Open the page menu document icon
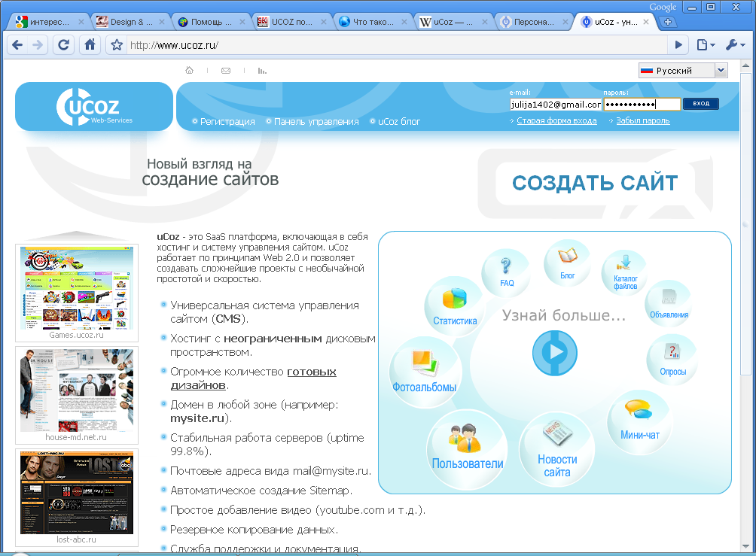This screenshot has height=556, width=756. pos(706,45)
